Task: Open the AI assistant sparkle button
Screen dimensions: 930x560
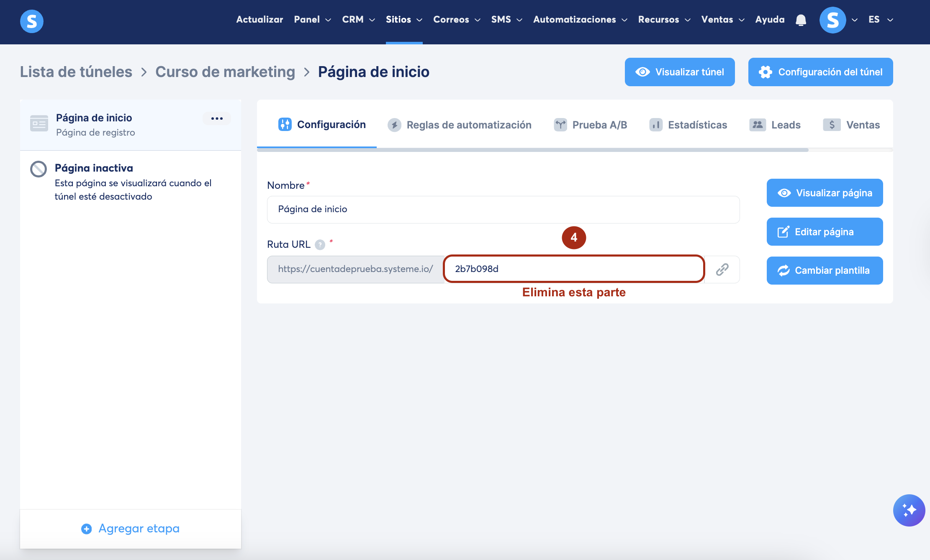Action: (909, 510)
